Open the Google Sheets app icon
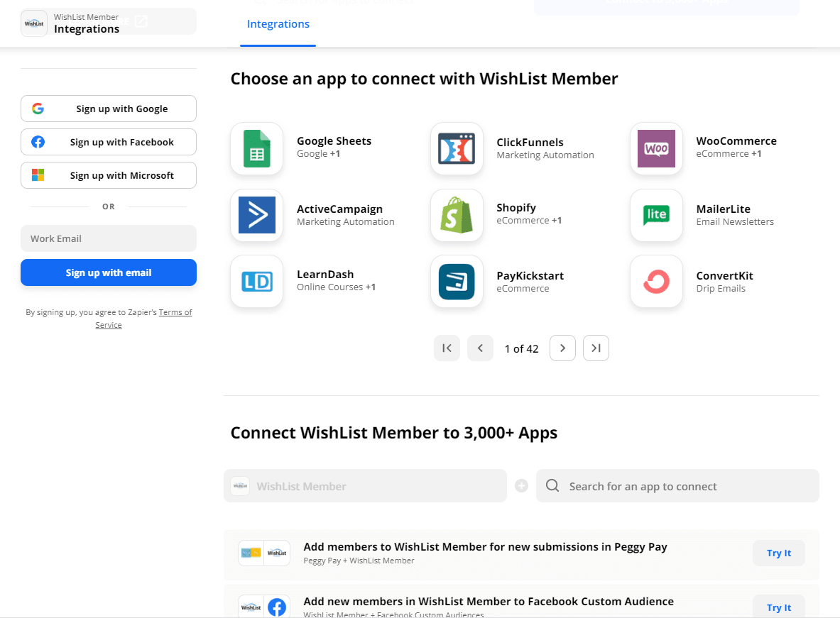This screenshot has width=840, height=618. coord(256,148)
